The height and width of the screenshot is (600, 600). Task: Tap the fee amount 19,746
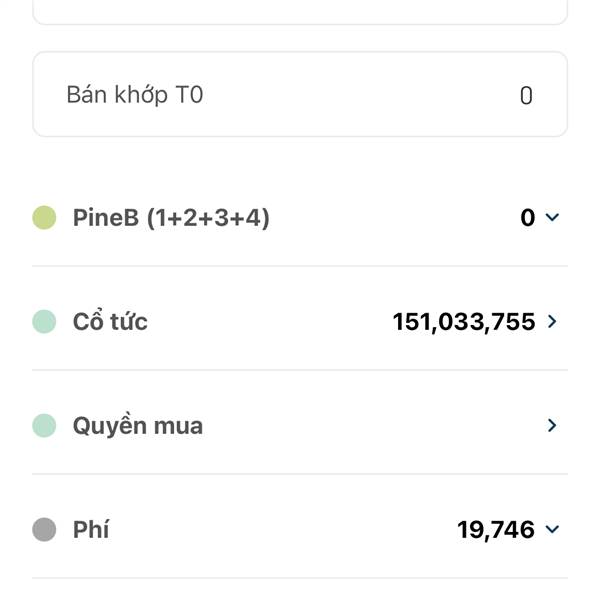click(x=496, y=529)
